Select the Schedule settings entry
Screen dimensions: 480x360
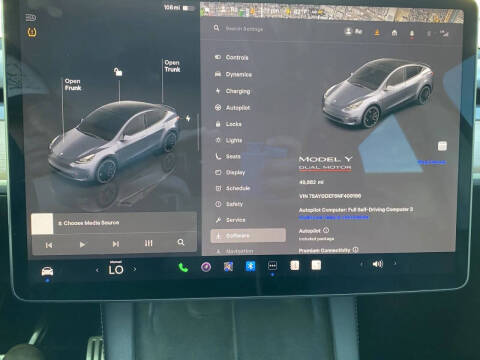[x=233, y=188]
